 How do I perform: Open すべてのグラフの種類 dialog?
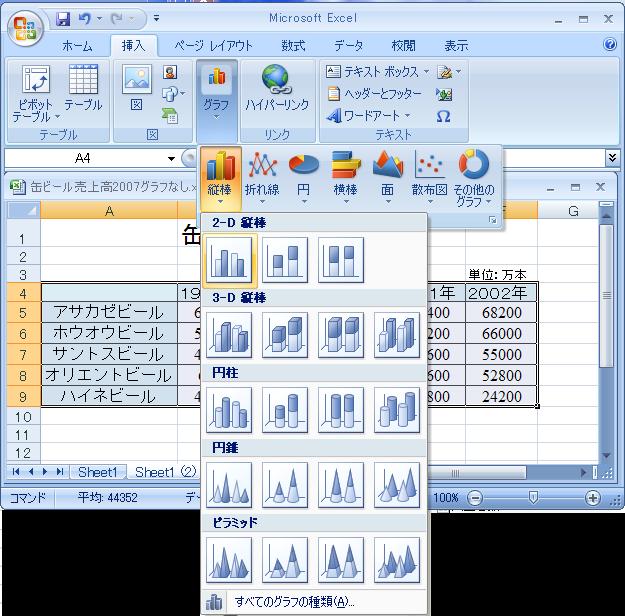pyautogui.click(x=314, y=602)
